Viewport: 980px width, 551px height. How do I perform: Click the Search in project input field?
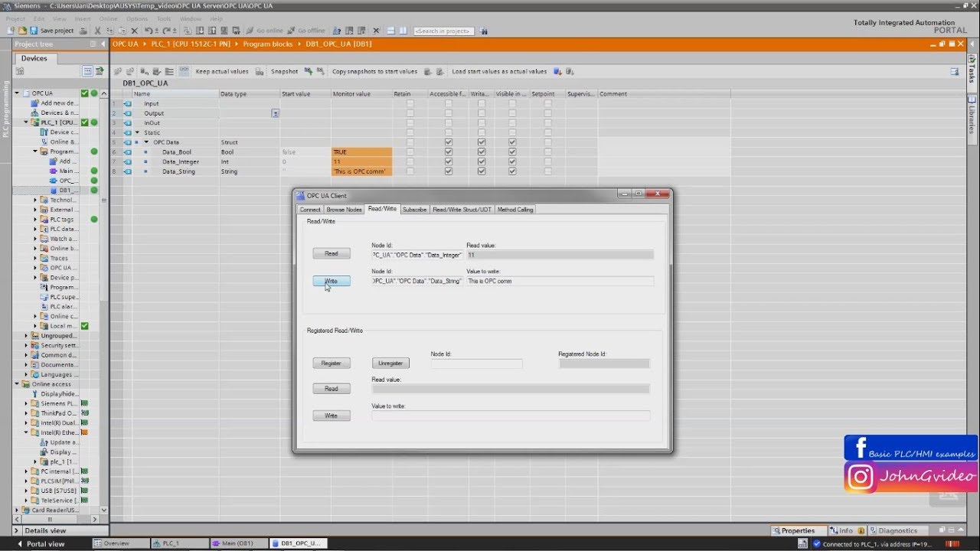(x=443, y=31)
